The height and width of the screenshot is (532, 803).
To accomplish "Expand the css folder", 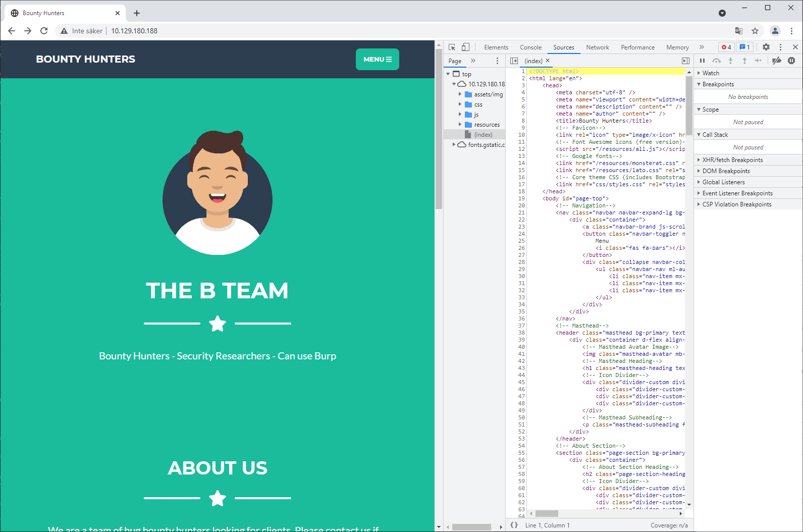I will click(x=460, y=104).
